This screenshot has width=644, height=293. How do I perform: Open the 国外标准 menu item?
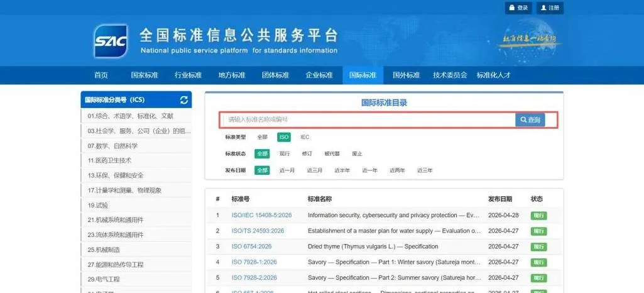(x=407, y=75)
